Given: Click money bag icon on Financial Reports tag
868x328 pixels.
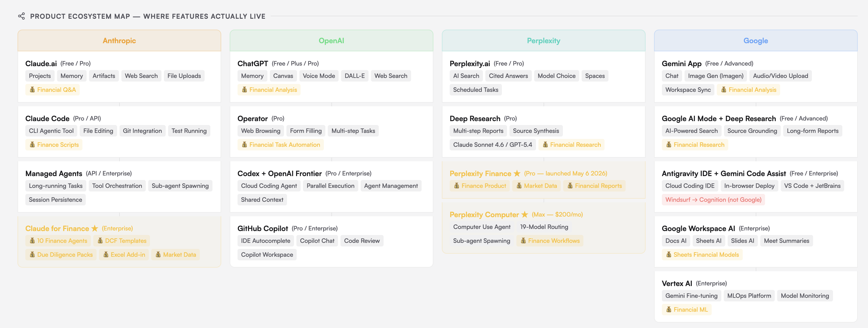Looking at the screenshot, I should (x=570, y=186).
